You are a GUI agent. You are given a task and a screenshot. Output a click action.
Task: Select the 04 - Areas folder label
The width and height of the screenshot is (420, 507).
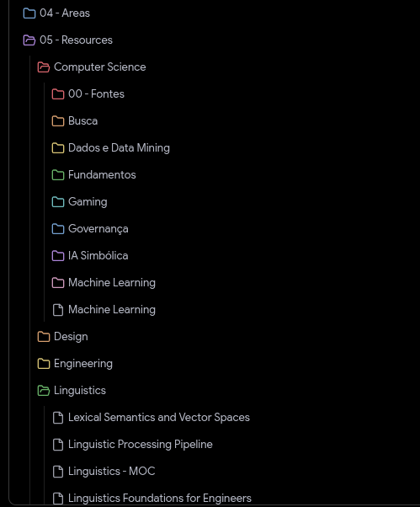coord(65,13)
